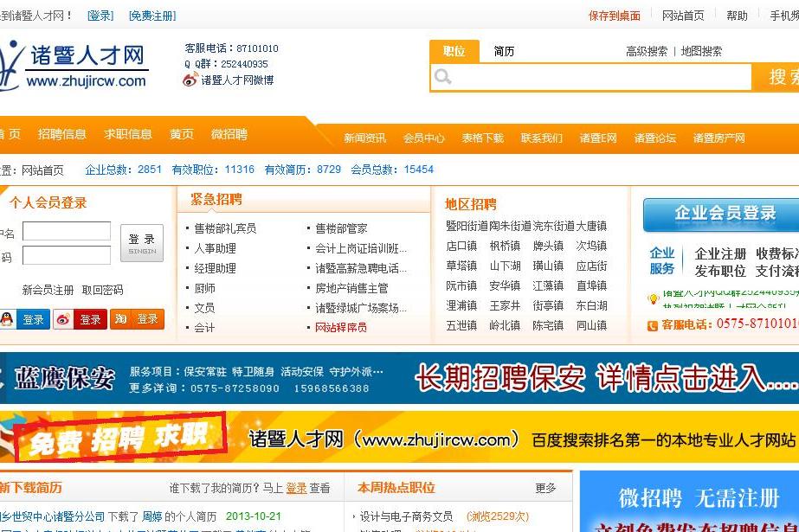Open hot job 设计与电子商务文员
The height and width of the screenshot is (532, 799).
[406, 516]
